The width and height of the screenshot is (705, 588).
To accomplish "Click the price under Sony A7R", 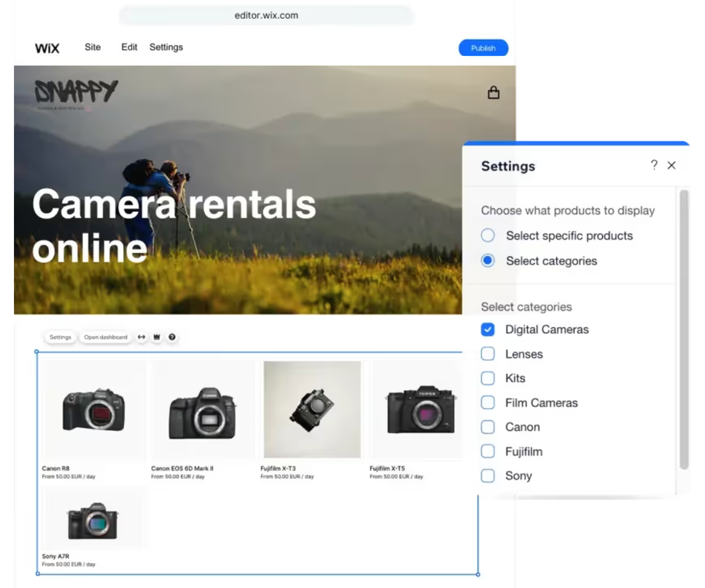I will tap(69, 564).
